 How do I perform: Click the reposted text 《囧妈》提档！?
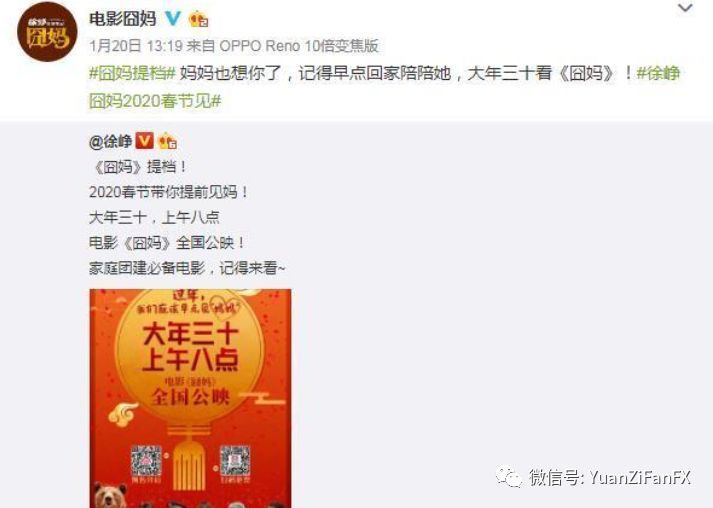click(x=138, y=167)
